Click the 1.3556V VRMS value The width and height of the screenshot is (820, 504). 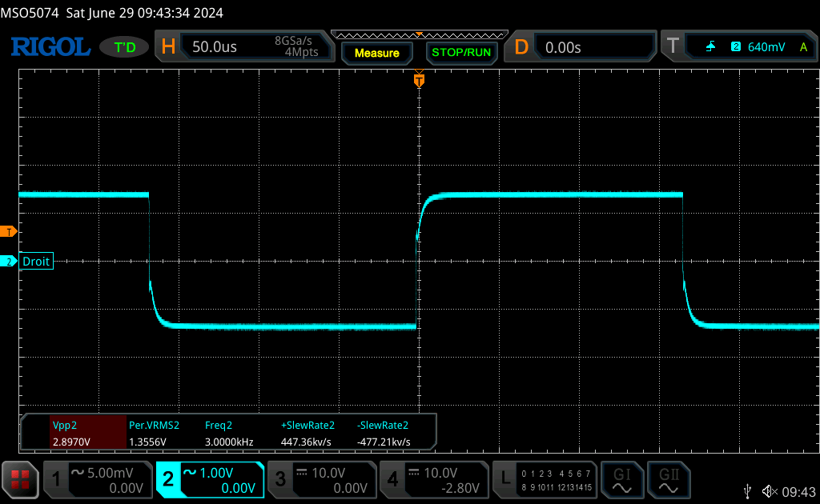tap(147, 442)
